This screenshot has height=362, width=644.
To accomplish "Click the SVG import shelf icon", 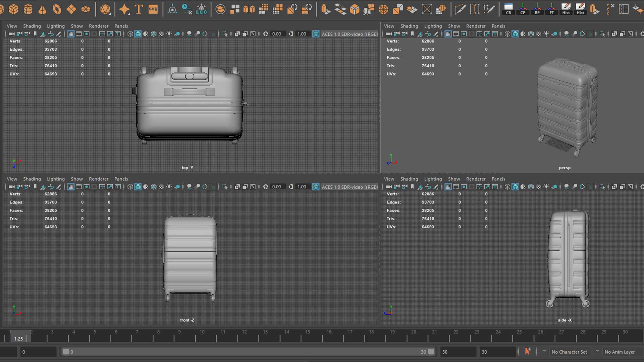I will [x=153, y=9].
